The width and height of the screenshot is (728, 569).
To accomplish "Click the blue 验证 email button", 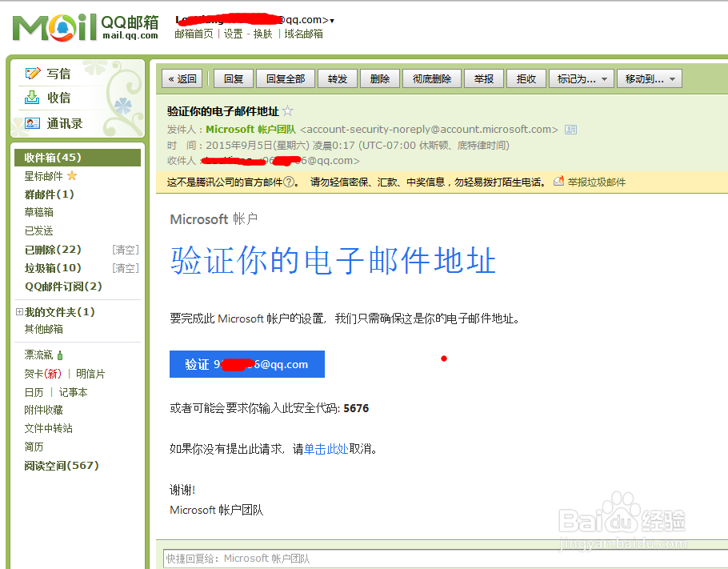I will click(247, 364).
